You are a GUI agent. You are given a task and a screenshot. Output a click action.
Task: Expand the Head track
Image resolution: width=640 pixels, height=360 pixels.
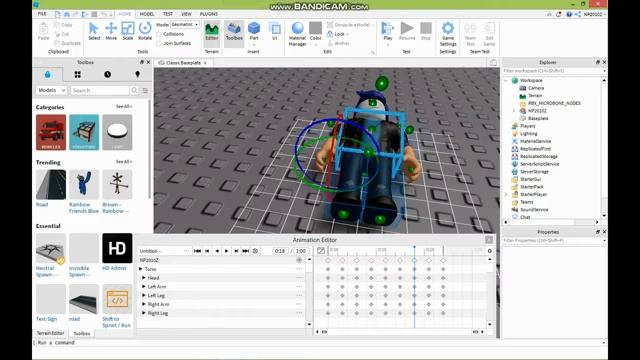pos(144,278)
